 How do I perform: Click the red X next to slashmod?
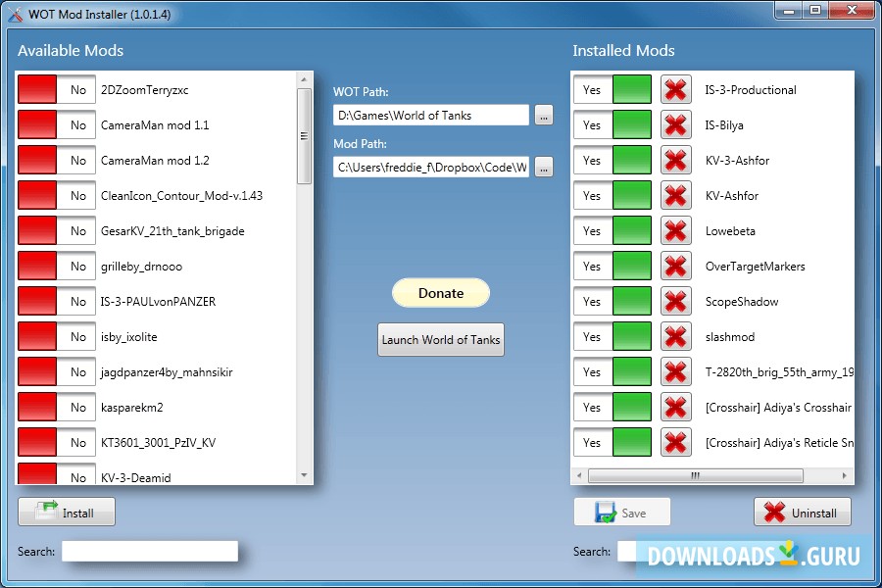(x=676, y=336)
